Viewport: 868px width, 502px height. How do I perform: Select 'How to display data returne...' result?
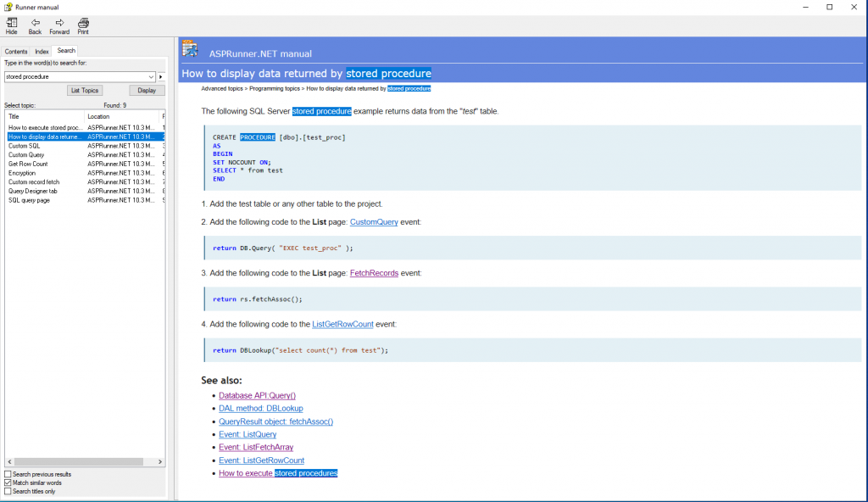(86, 137)
